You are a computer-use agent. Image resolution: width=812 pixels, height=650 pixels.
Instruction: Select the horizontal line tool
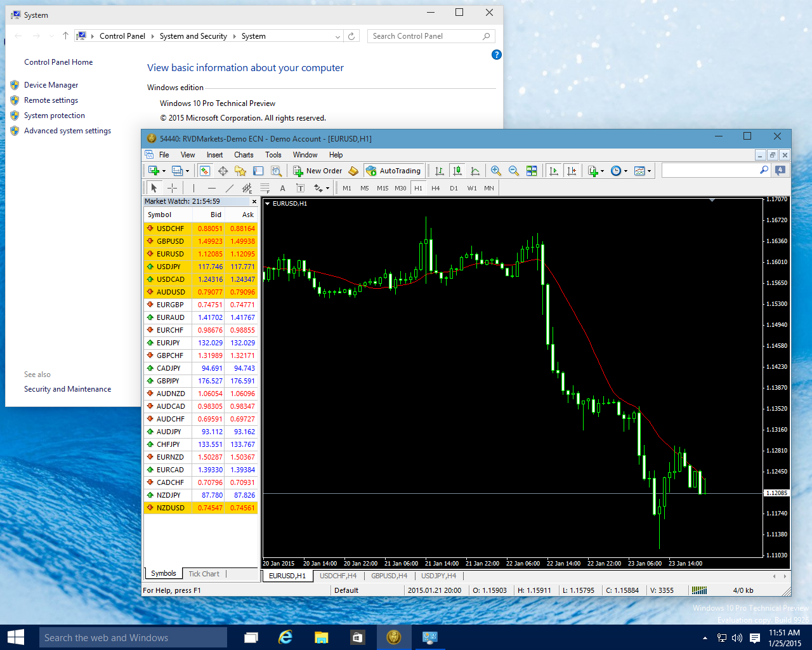tap(212, 188)
